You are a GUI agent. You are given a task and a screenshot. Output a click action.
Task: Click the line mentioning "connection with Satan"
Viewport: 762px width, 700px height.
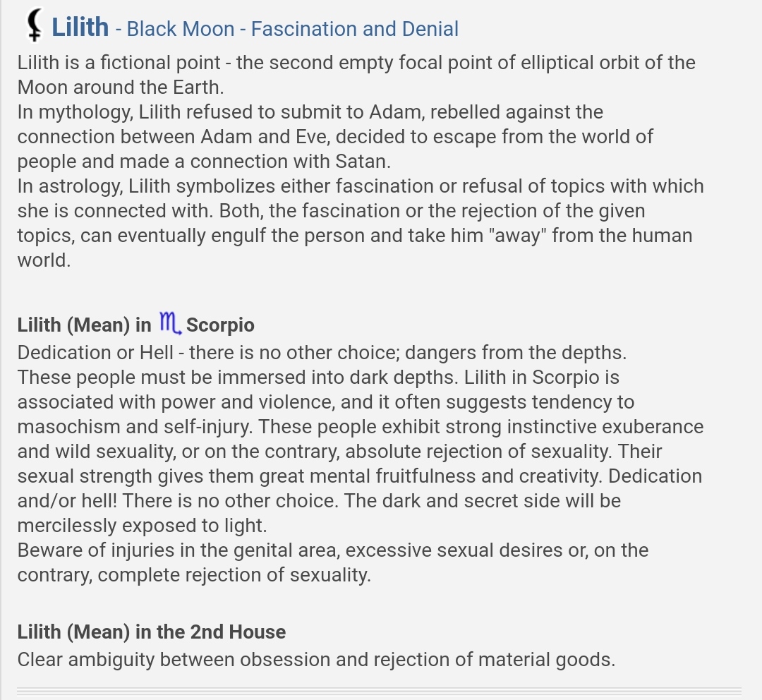204,162
